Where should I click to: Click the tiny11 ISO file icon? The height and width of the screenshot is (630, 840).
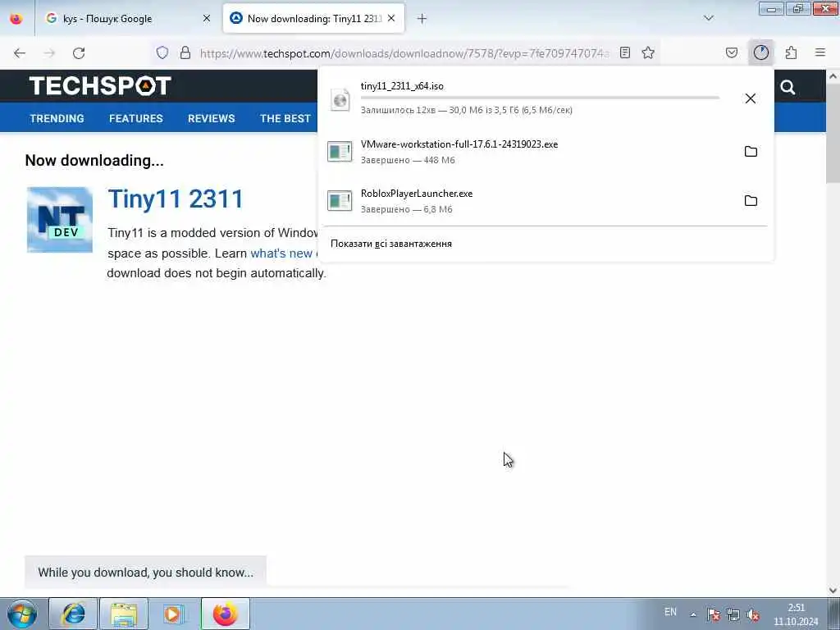coord(340,99)
